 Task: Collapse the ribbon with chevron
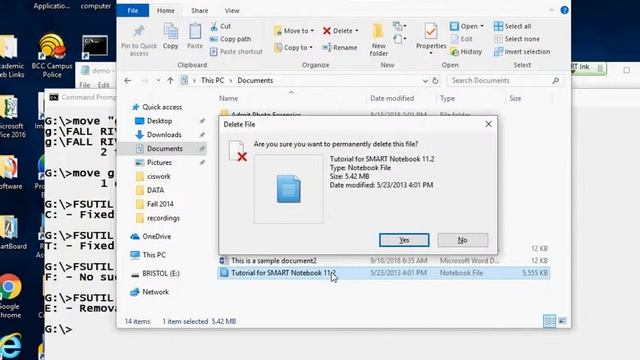tap(551, 10)
